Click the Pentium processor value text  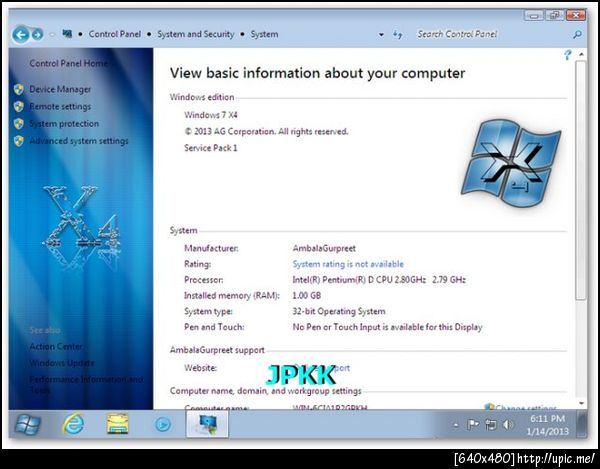click(x=379, y=280)
